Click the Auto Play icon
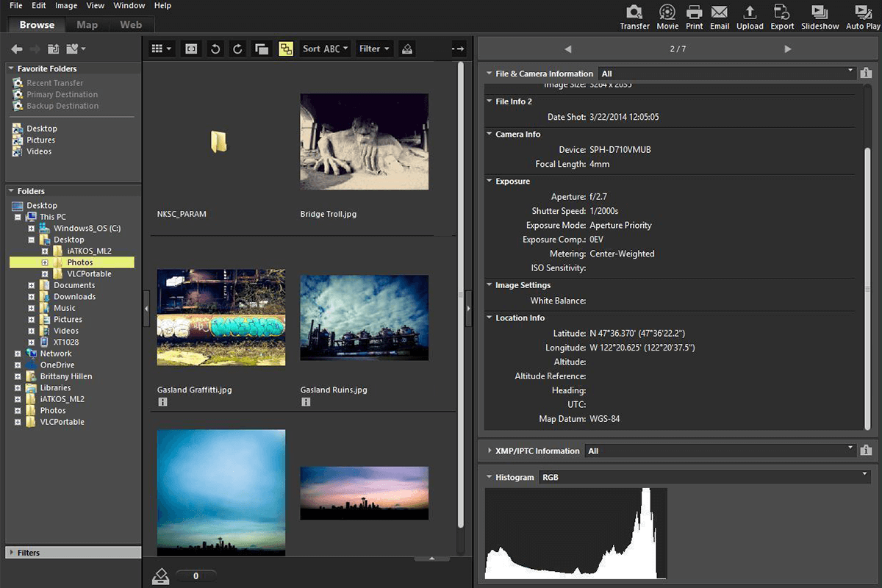Screen dimensions: 882x588 tap(861, 15)
